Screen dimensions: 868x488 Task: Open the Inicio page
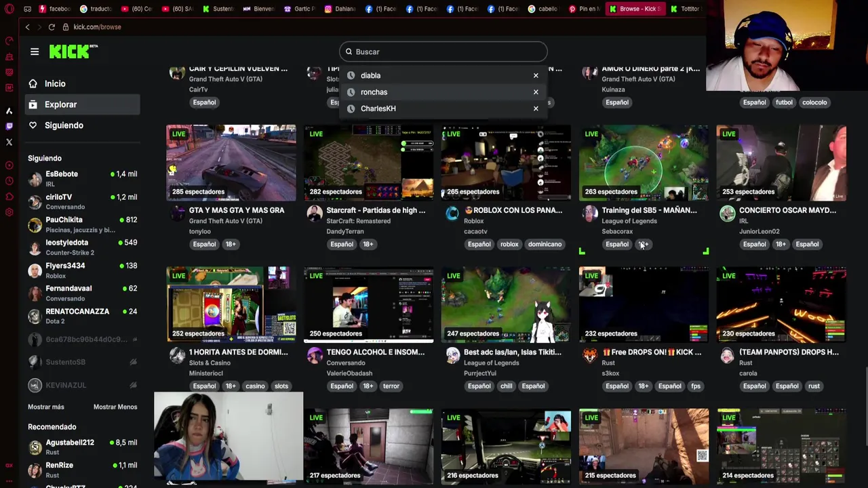pyautogui.click(x=81, y=83)
